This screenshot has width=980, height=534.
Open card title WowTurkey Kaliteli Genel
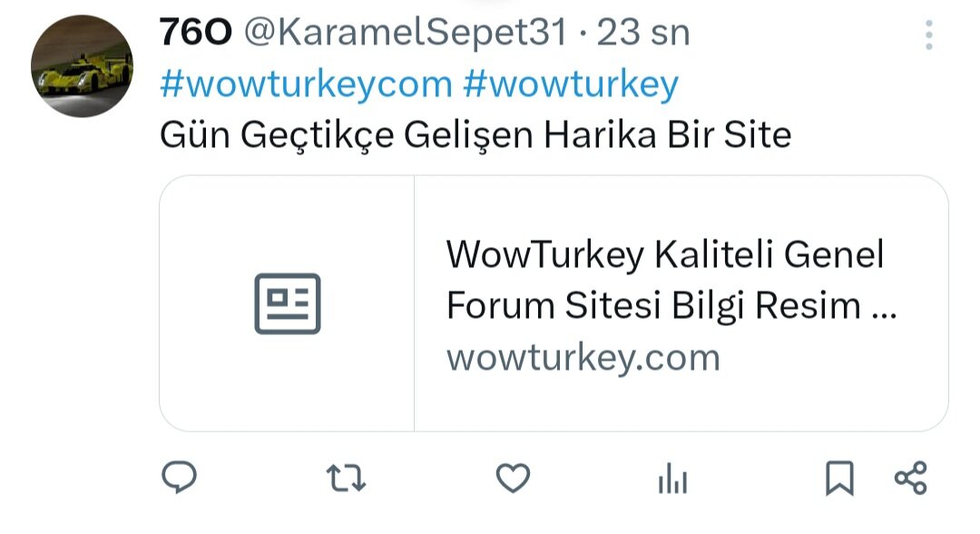tap(665, 254)
